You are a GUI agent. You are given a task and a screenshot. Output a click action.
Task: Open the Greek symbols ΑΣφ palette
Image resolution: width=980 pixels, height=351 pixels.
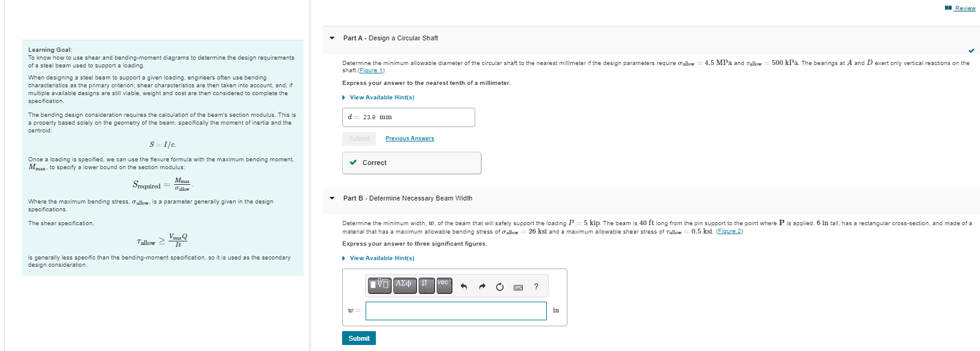tap(404, 285)
